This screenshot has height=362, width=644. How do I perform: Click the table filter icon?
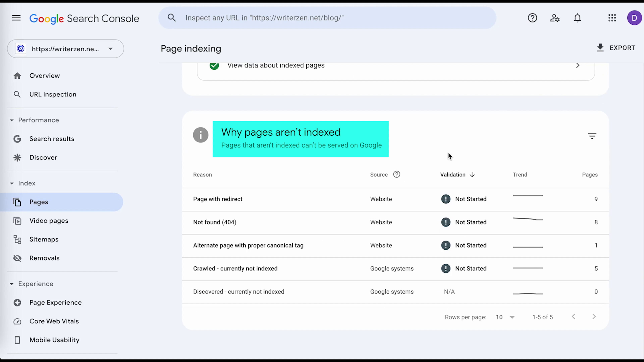[x=592, y=136]
